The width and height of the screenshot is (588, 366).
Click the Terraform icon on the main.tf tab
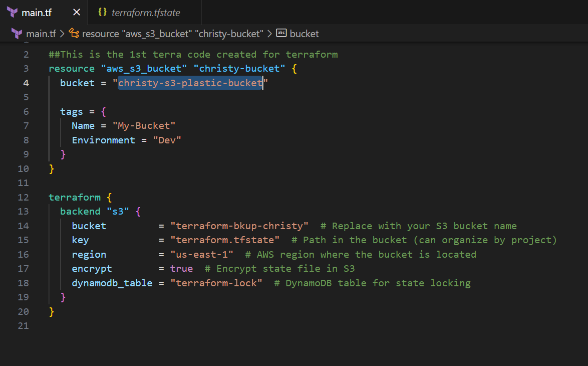pyautogui.click(x=12, y=12)
